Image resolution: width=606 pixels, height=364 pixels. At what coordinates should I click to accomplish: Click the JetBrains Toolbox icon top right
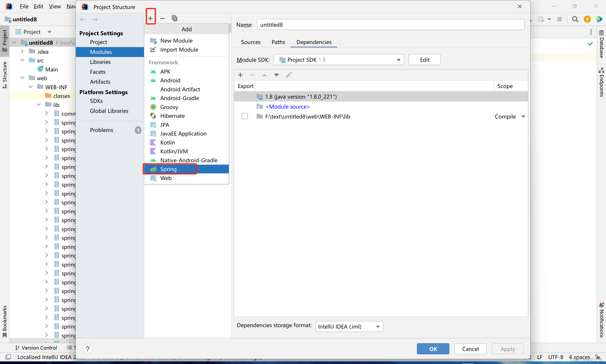pyautogui.click(x=599, y=19)
